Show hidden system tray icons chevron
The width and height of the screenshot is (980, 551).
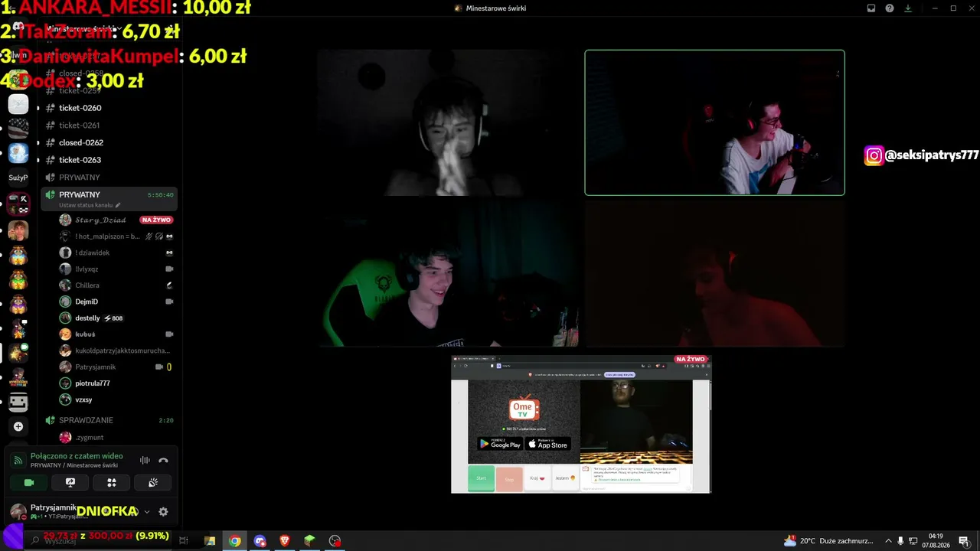888,541
